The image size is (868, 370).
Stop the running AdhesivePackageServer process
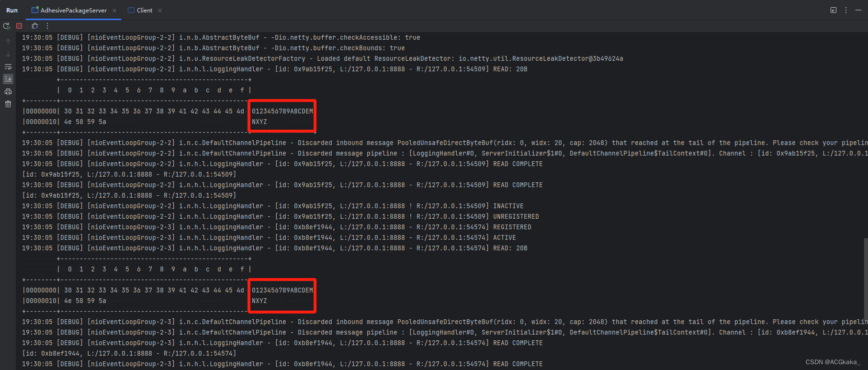(19, 26)
